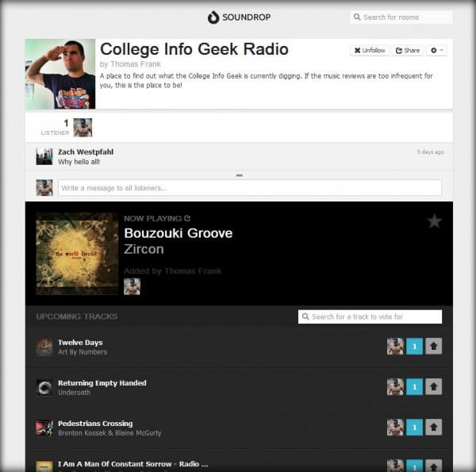
Task: Open I Am A Man Of Constant Sorrow track
Action: (x=133, y=464)
